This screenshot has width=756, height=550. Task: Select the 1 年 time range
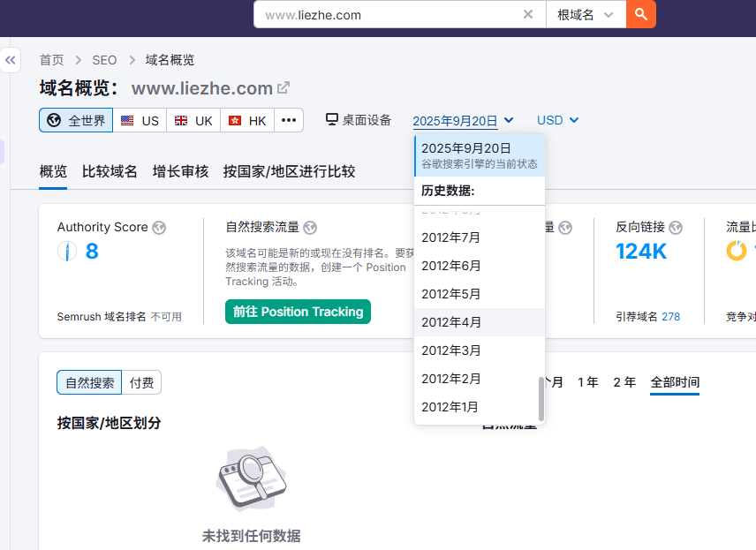point(587,382)
